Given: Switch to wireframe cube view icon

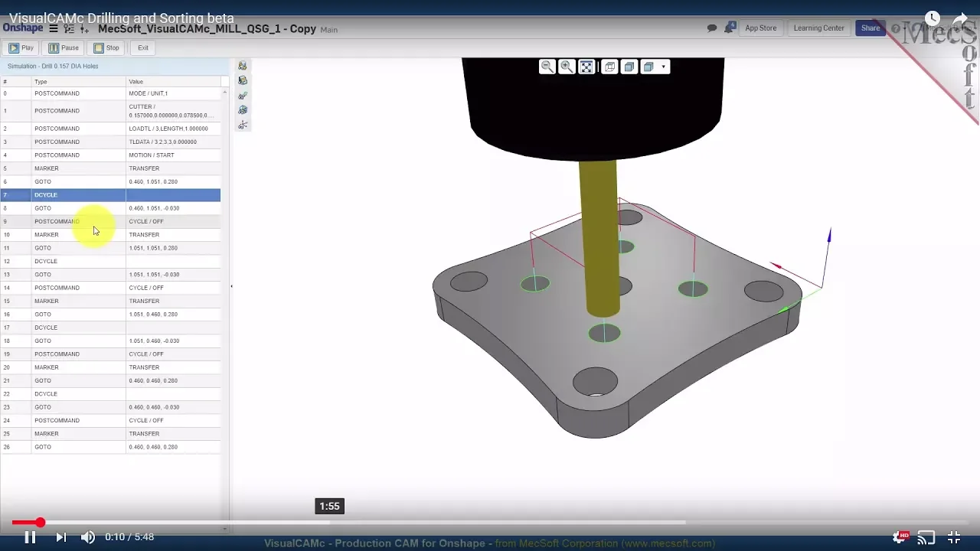Looking at the screenshot, I should [x=609, y=67].
